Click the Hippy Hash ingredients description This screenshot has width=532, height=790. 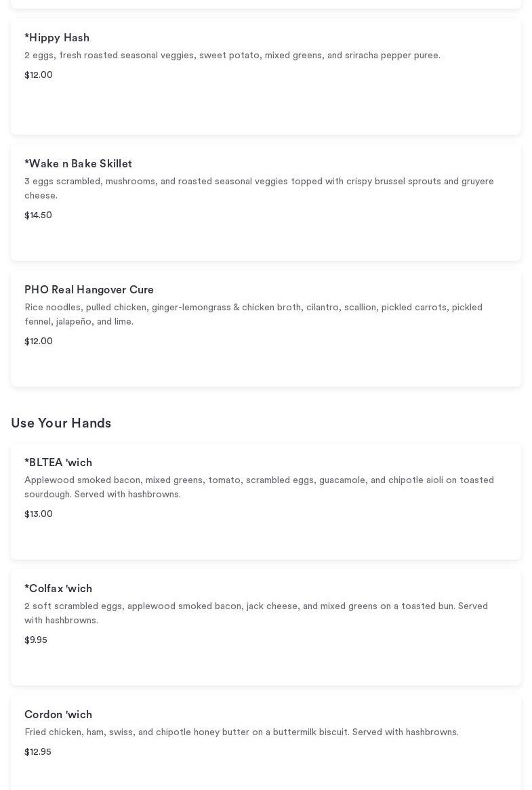pos(232,56)
